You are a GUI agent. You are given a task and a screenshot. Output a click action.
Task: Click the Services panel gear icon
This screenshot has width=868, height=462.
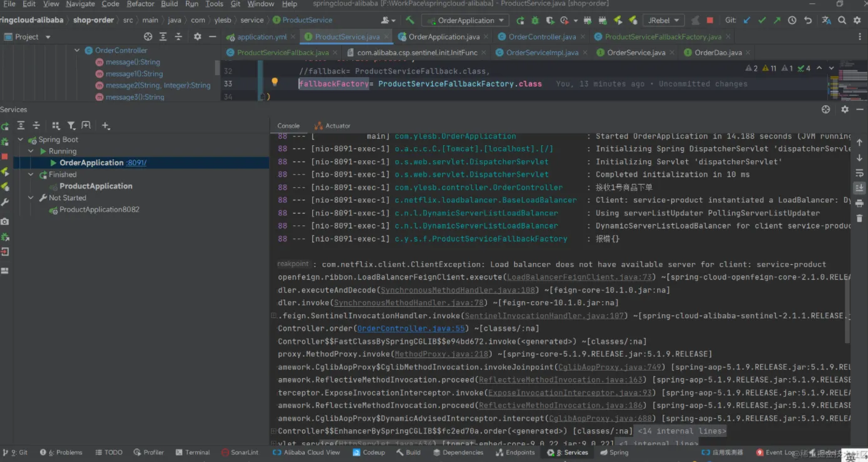(x=845, y=109)
